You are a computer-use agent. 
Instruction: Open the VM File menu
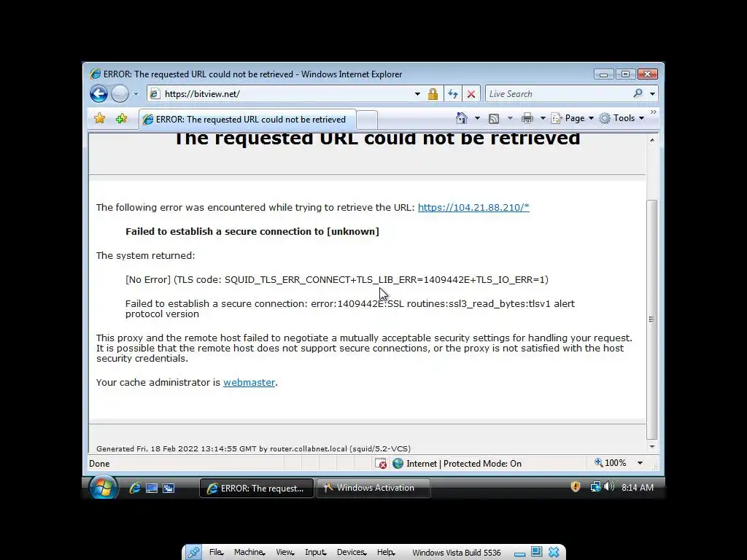click(x=216, y=553)
